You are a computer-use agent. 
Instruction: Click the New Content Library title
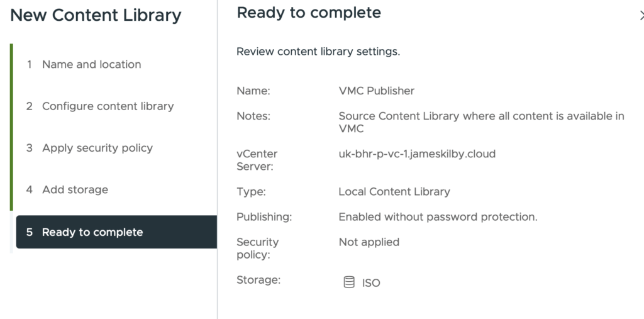(96, 16)
